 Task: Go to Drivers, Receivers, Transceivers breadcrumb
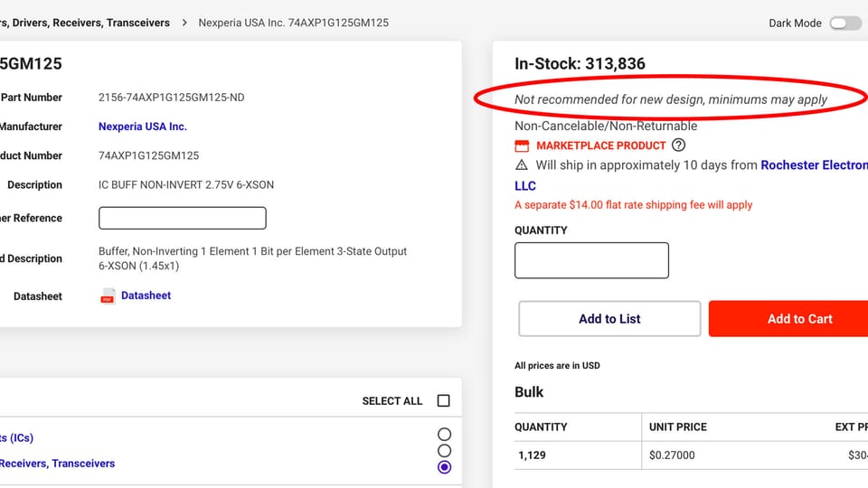click(85, 23)
